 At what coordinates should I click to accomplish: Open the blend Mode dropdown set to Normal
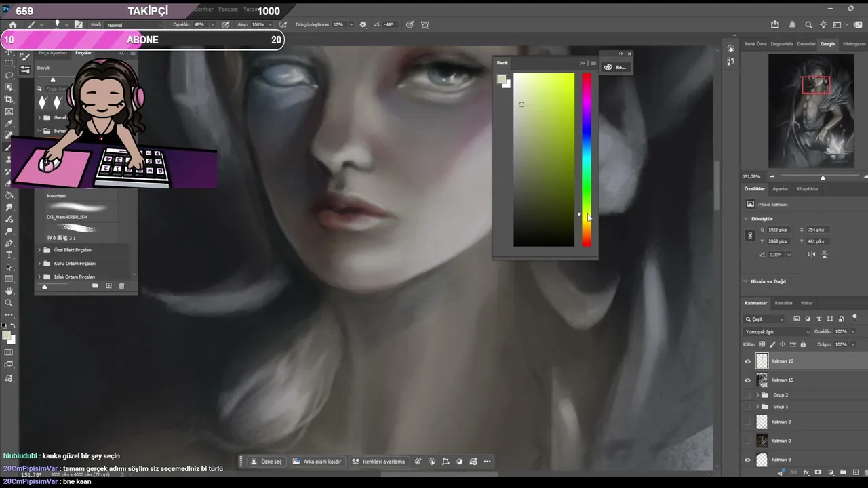pyautogui.click(x=134, y=25)
